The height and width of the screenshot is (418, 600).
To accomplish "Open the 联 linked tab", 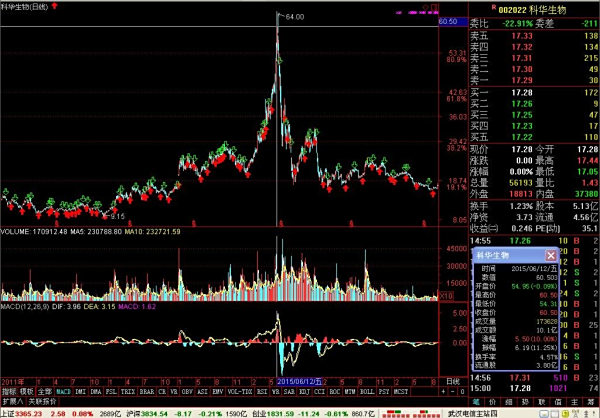I will pos(542,402).
